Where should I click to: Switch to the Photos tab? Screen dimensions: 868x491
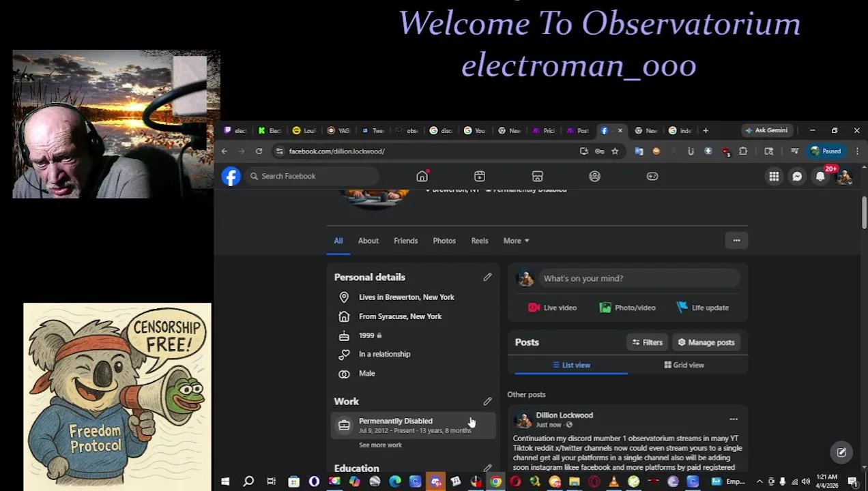click(444, 241)
